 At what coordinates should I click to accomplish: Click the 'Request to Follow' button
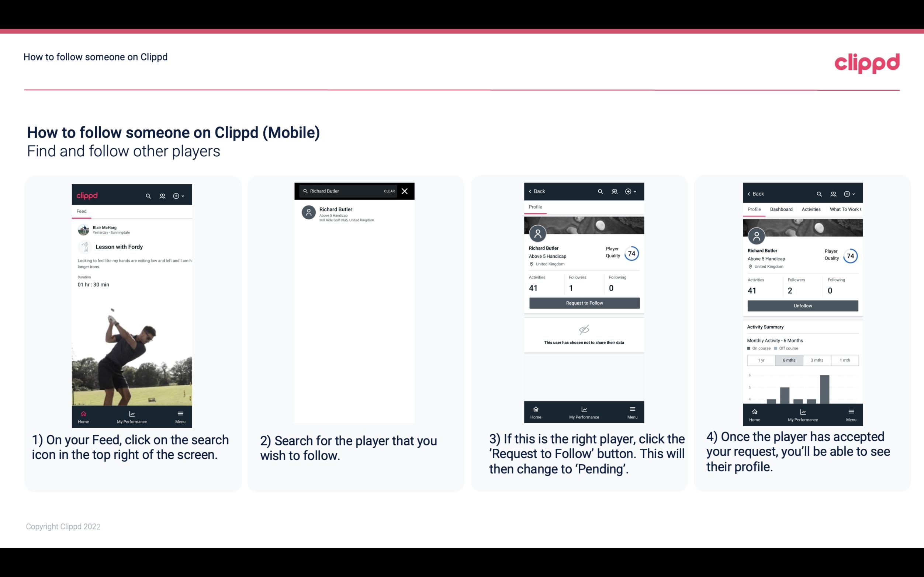[x=584, y=302]
